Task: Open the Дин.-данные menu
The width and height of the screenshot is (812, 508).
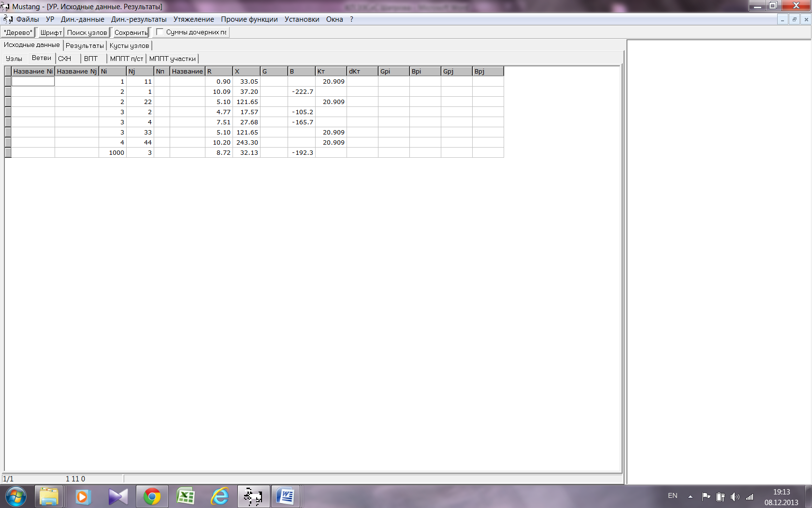Action: click(83, 19)
